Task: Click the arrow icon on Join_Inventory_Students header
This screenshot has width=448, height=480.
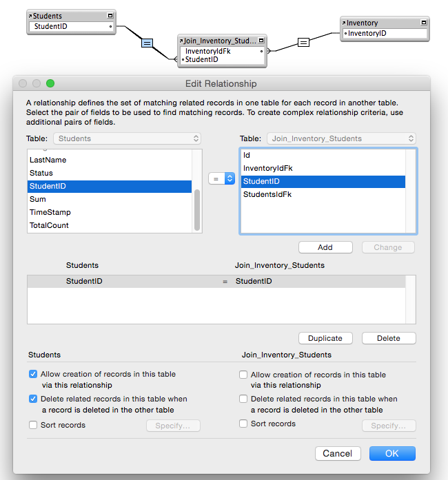Action: click(181, 41)
